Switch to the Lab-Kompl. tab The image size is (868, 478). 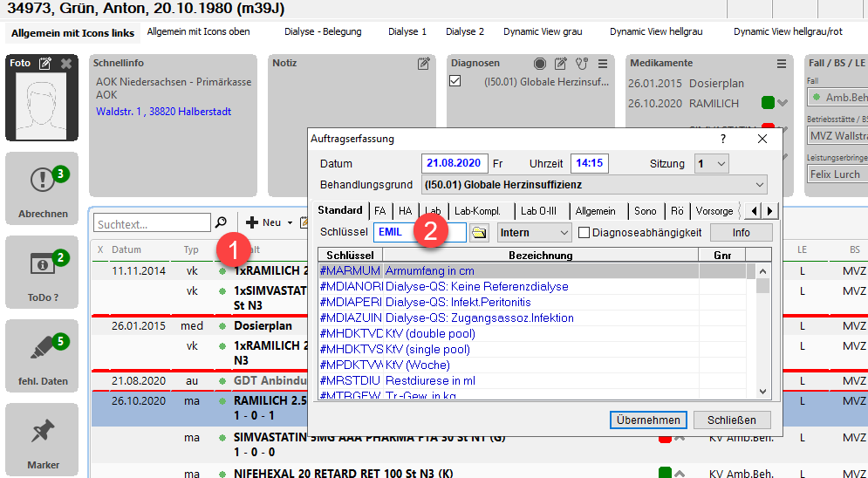[477, 211]
